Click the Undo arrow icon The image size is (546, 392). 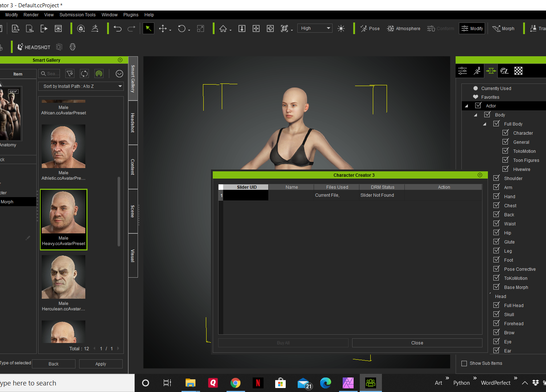(117, 28)
